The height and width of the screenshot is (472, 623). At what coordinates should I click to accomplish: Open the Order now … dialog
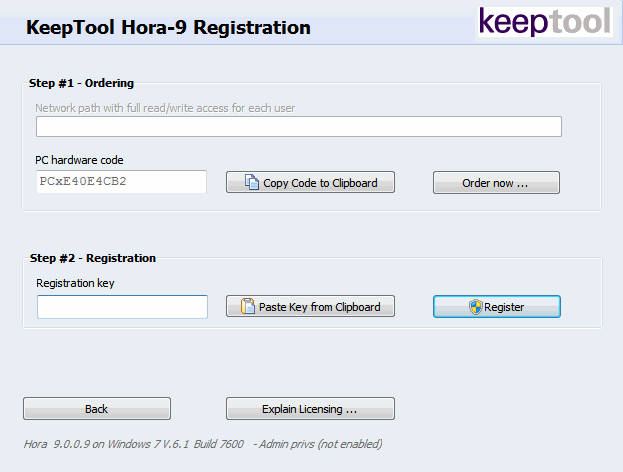(x=496, y=183)
